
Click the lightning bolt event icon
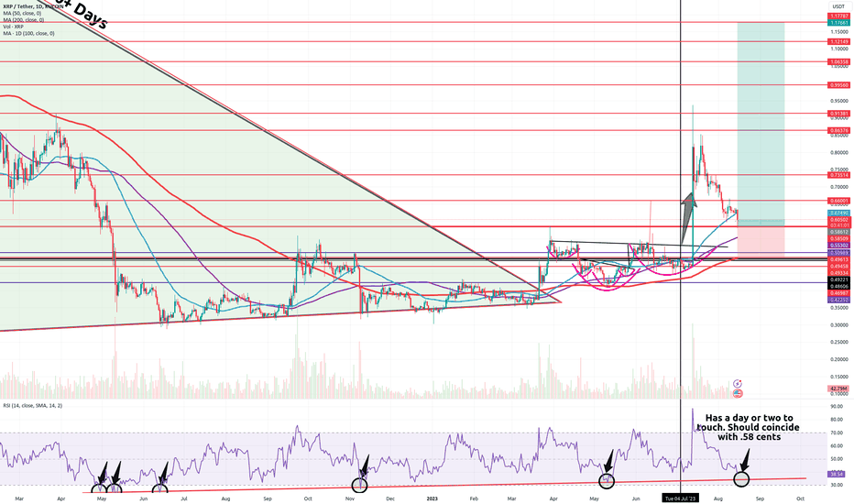[x=738, y=384]
